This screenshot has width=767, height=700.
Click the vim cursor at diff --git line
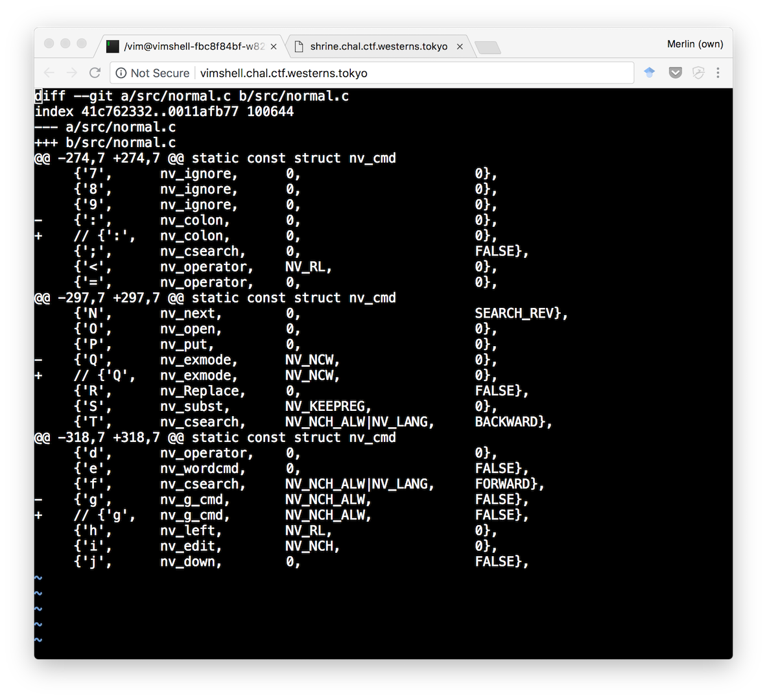point(38,96)
